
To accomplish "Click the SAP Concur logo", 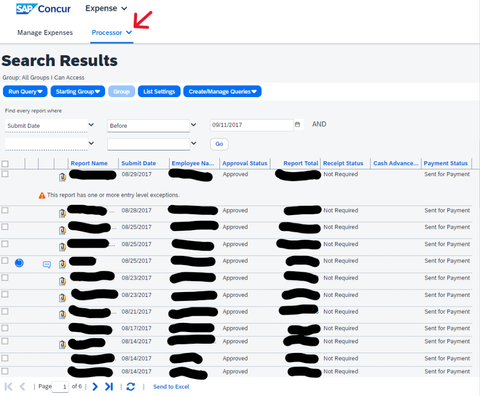I will [43, 9].
